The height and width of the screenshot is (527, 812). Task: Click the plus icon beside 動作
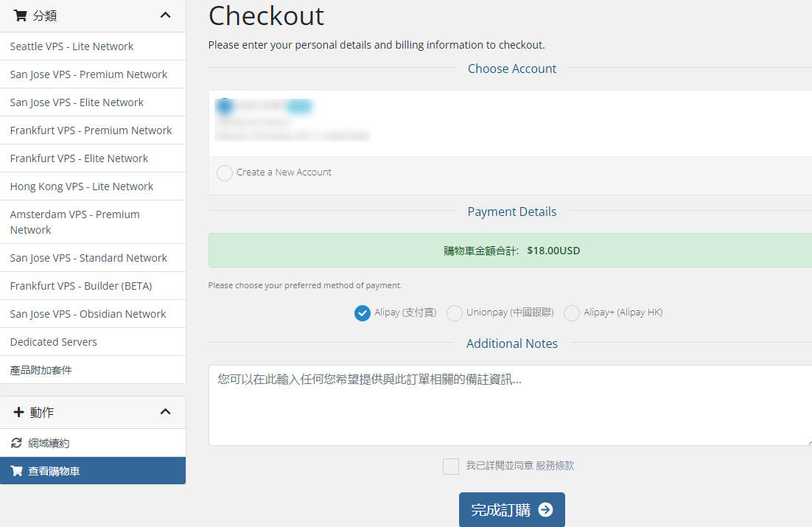pyautogui.click(x=18, y=412)
